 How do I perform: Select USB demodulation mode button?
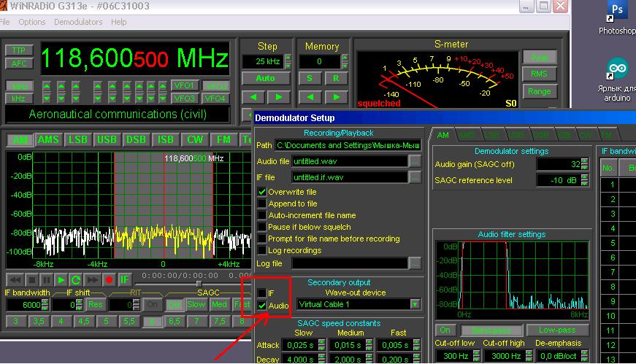107,140
